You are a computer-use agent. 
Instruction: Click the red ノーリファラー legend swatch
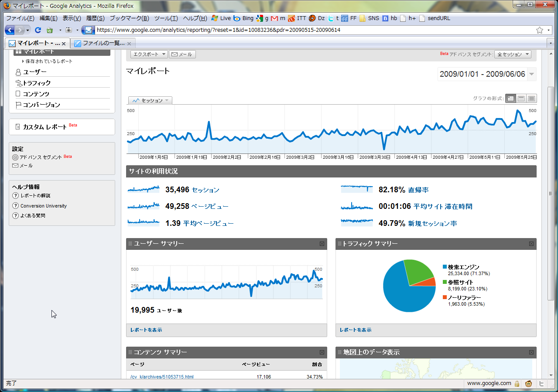pos(445,297)
